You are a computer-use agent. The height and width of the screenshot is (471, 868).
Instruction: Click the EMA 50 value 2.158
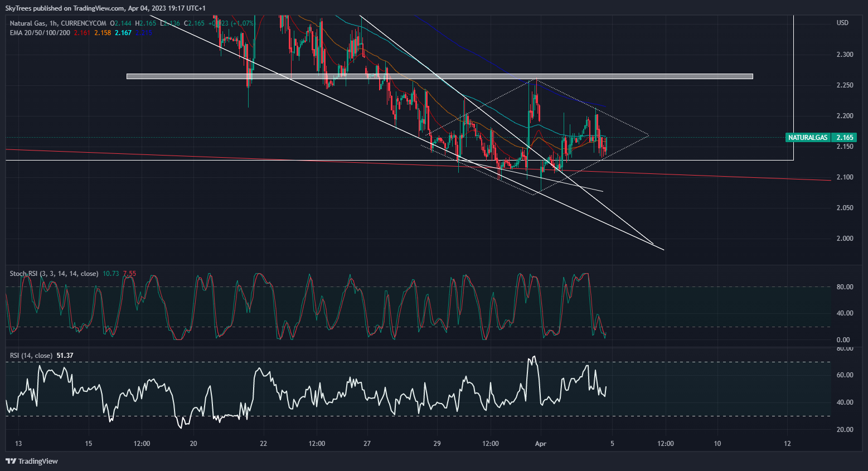pyautogui.click(x=103, y=33)
